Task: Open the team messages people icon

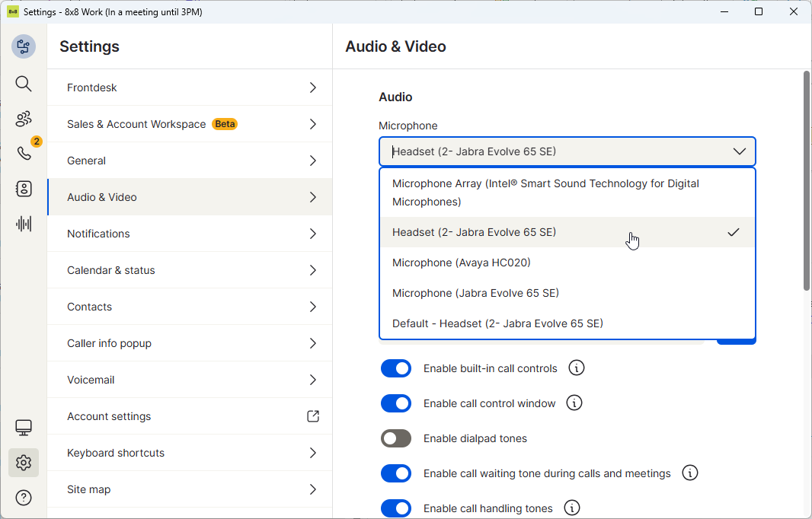Action: 24,119
